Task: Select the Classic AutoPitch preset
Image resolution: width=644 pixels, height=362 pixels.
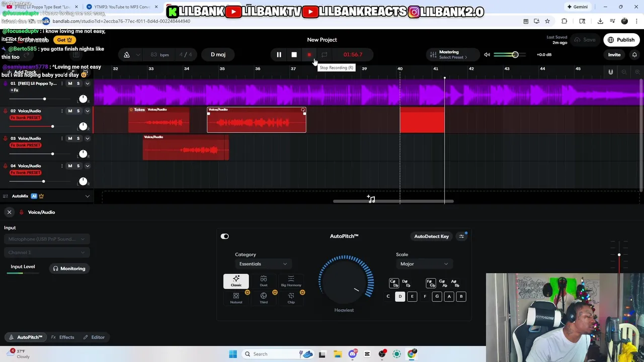Action: (x=236, y=282)
